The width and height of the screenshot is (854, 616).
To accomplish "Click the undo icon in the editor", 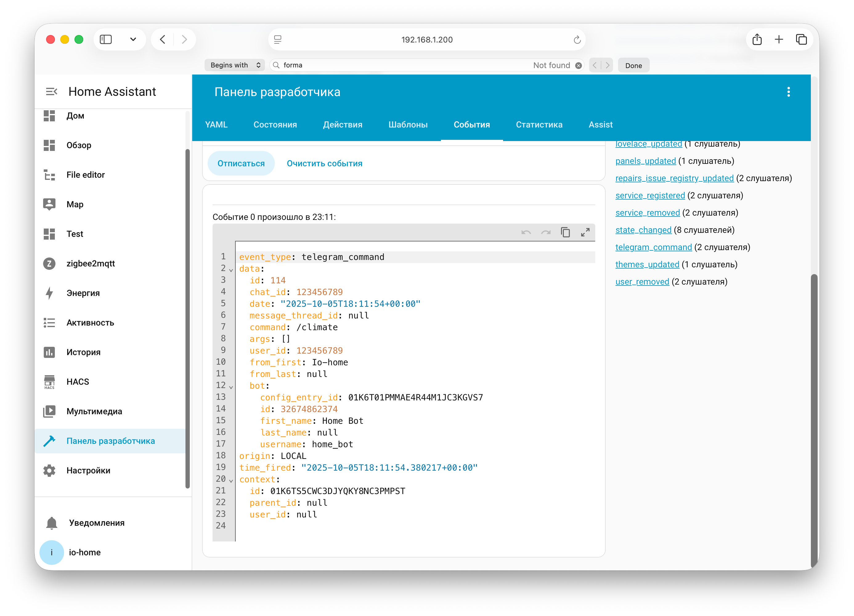I will pos(526,232).
